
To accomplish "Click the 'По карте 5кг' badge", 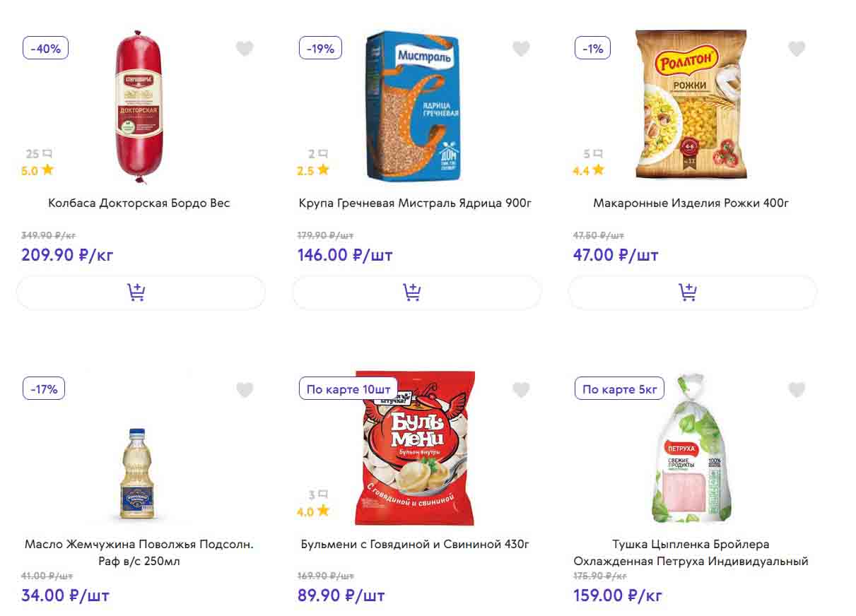I will pos(620,389).
